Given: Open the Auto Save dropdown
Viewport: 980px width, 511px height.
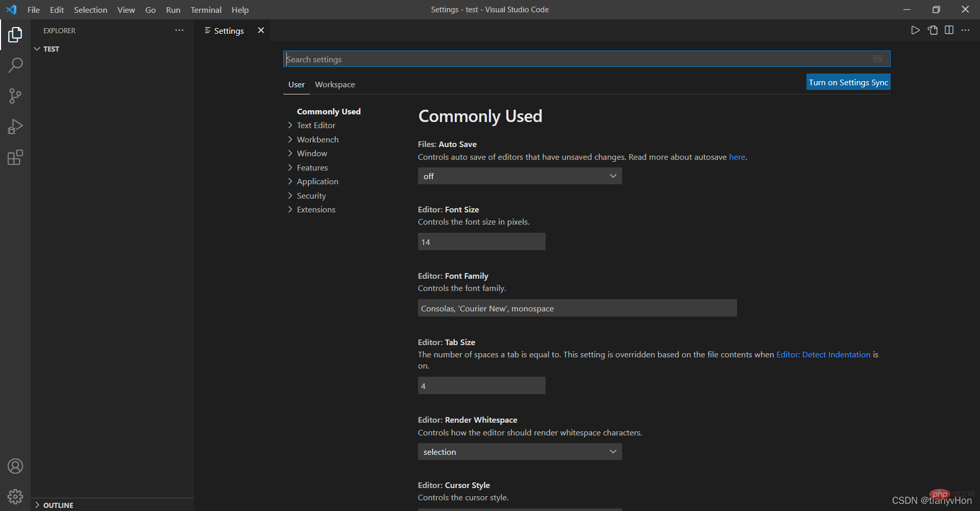Looking at the screenshot, I should click(520, 176).
